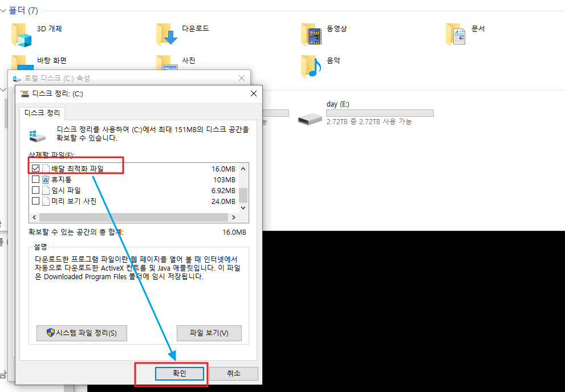Click the 파일 보기(V) button
565x392 pixels.
point(209,333)
